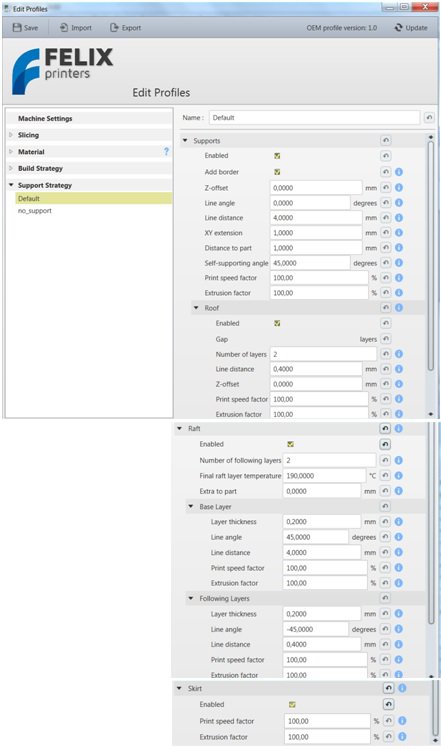Open Machine Settings in the sidebar
441x749 pixels.
(45, 118)
